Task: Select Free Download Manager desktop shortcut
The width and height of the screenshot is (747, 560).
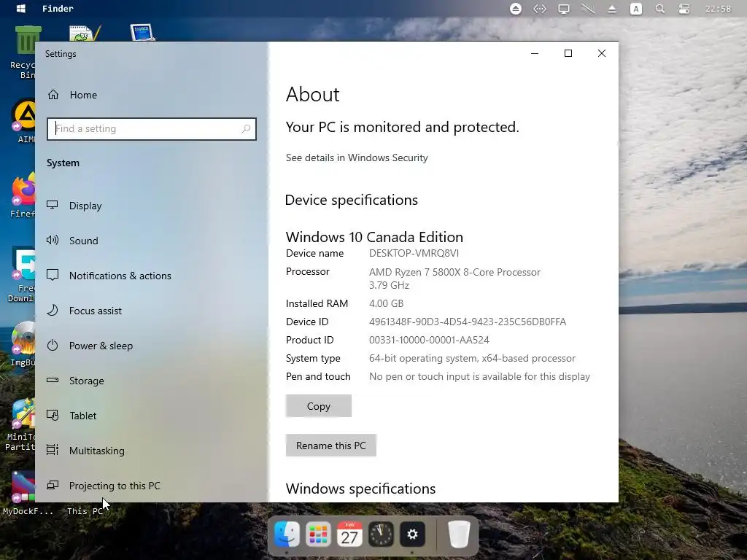Action: point(21,274)
